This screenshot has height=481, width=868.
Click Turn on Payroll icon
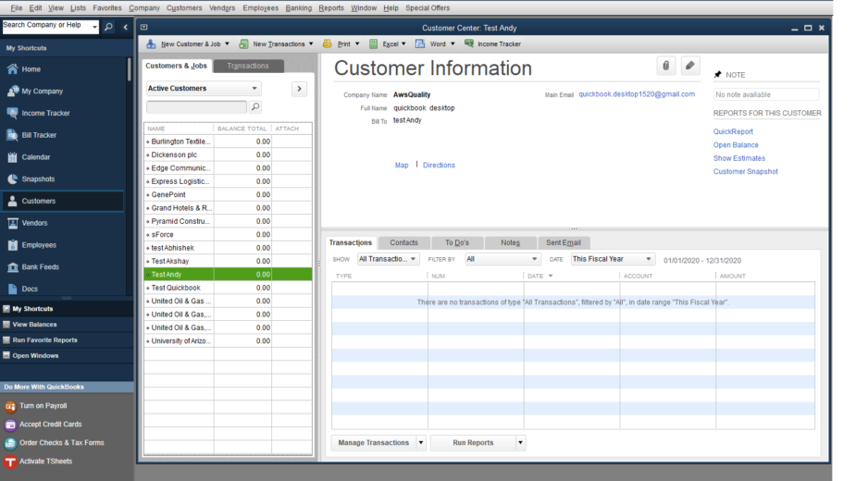click(x=11, y=406)
